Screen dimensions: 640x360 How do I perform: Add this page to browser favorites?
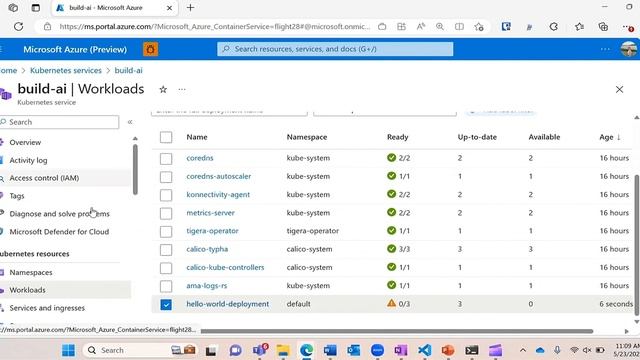(x=479, y=27)
